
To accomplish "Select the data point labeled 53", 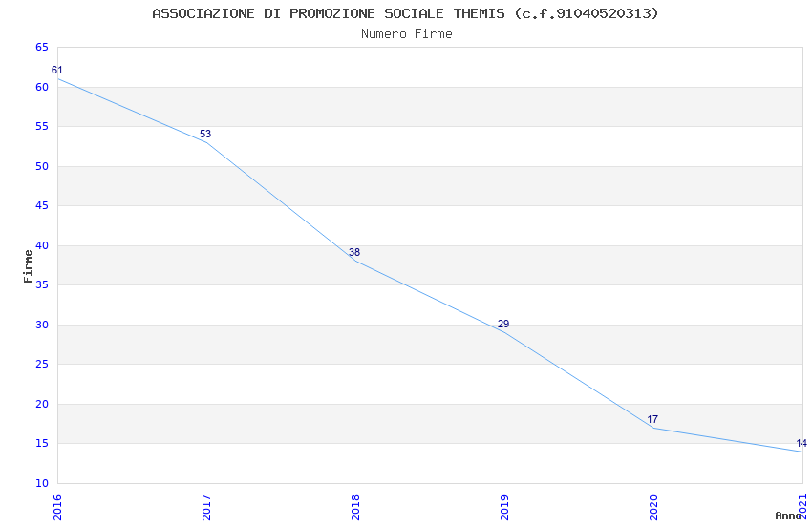I will (206, 142).
